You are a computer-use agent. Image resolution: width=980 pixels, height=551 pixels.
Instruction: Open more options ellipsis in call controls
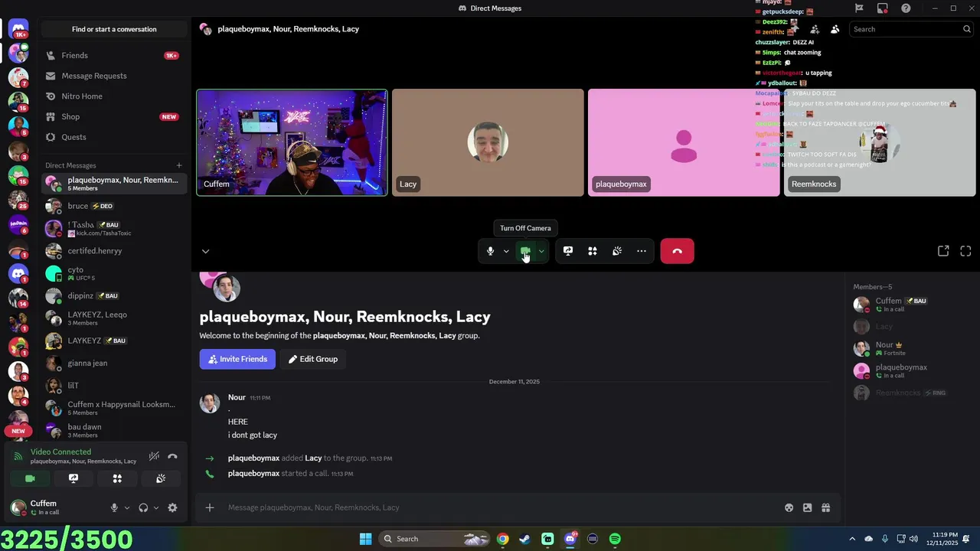642,251
